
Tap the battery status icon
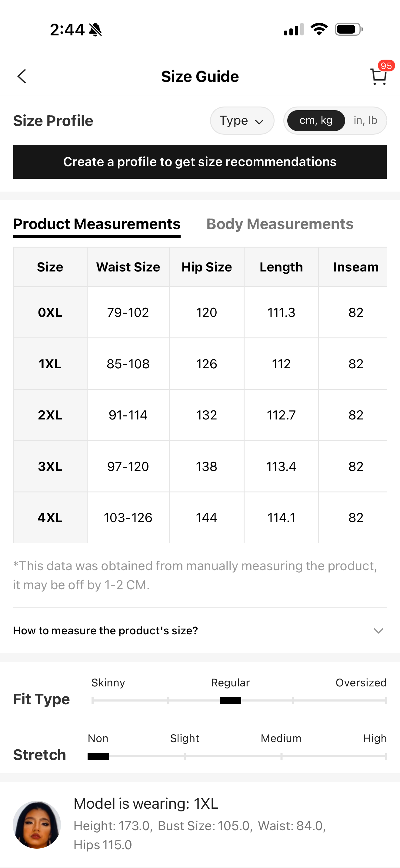(x=349, y=29)
